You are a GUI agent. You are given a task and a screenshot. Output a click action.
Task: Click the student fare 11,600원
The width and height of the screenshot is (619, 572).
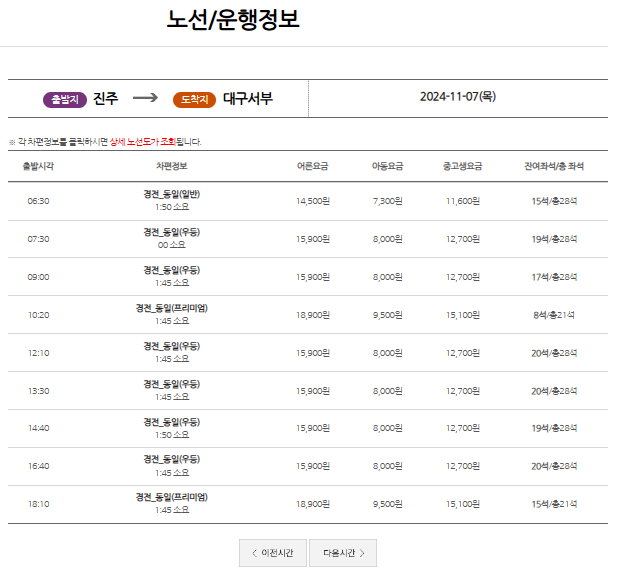pyautogui.click(x=463, y=201)
